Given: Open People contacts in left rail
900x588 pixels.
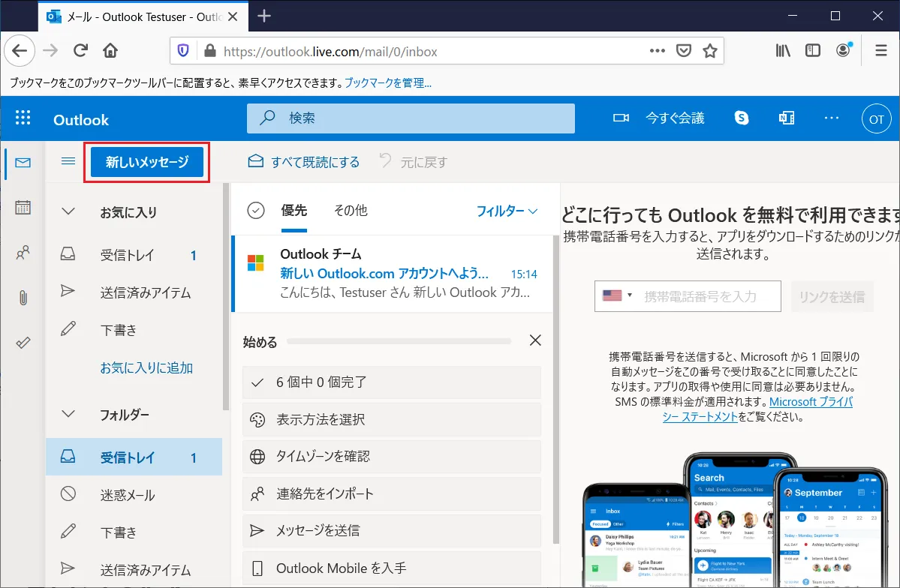Looking at the screenshot, I should [23, 253].
